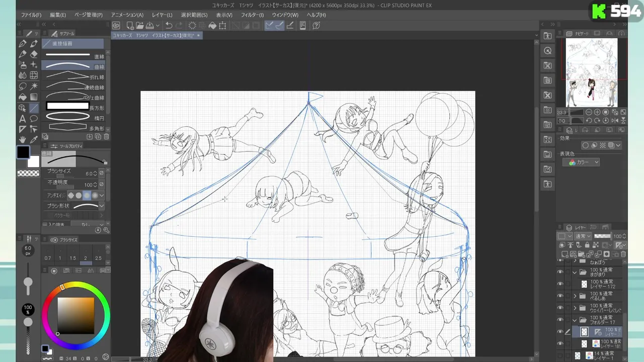
Task: Select the black main color swatch
Action: [x=23, y=152]
